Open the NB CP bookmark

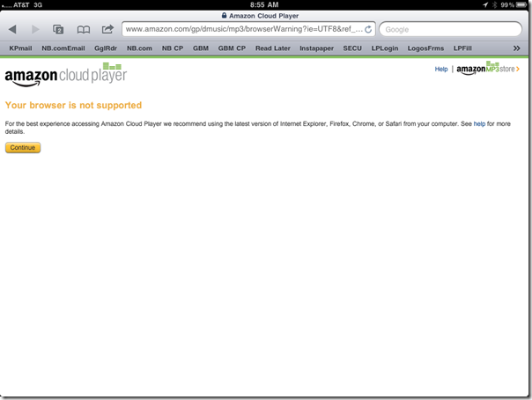coord(173,48)
